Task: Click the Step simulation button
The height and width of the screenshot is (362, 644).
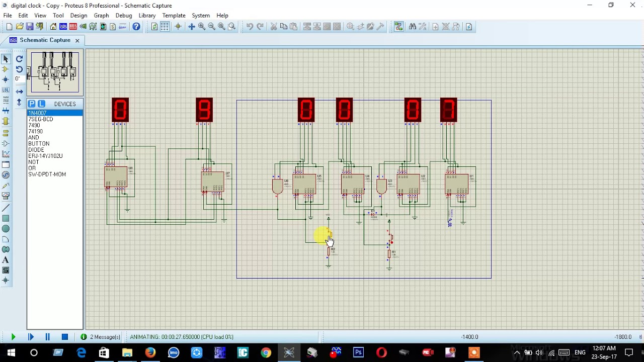Action: click(x=31, y=337)
